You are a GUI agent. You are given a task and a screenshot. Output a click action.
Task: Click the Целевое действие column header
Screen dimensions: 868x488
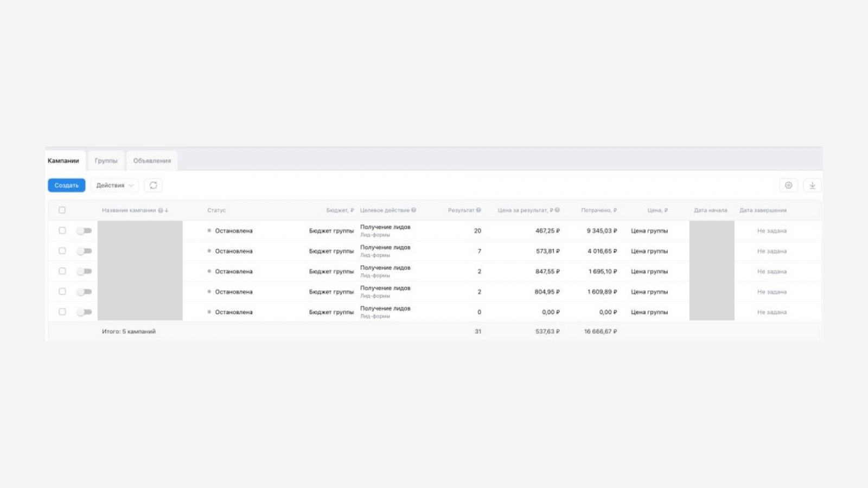[x=385, y=210]
